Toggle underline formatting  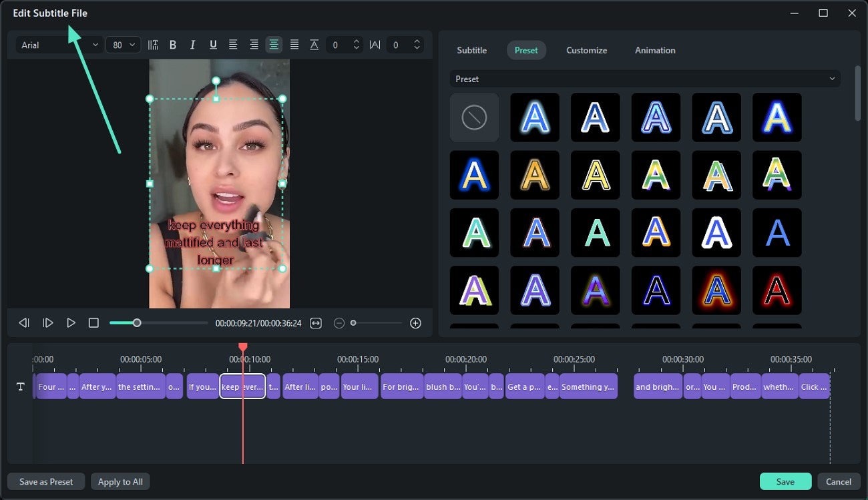click(213, 45)
